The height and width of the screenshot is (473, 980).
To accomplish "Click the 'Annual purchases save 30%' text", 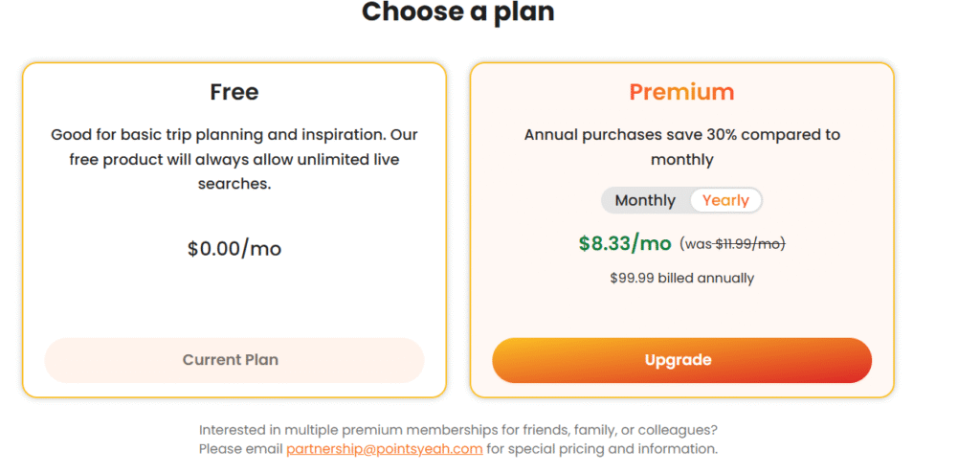I will pyautogui.click(x=651, y=135).
